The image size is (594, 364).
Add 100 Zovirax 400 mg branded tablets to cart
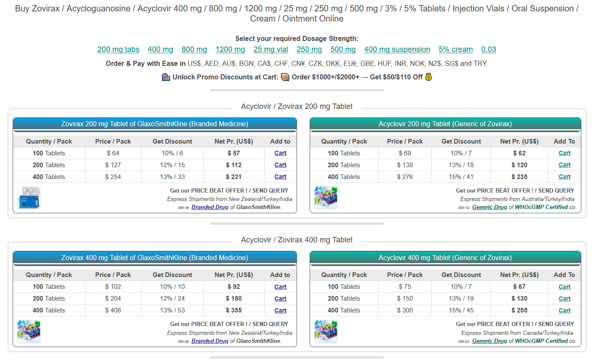[280, 287]
